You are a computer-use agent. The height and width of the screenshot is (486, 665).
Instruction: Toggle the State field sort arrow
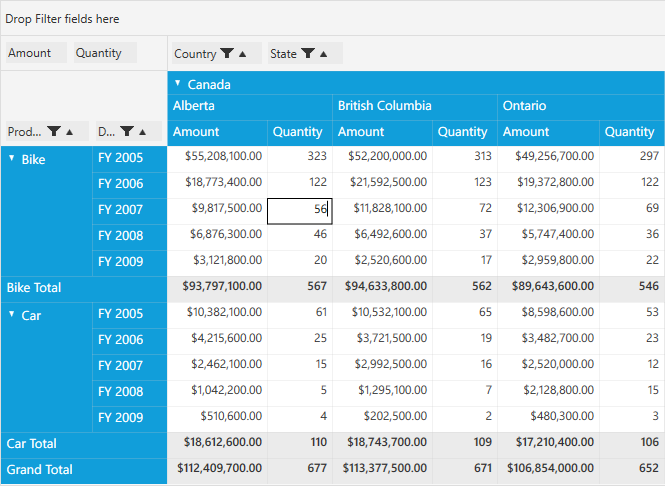(x=324, y=54)
